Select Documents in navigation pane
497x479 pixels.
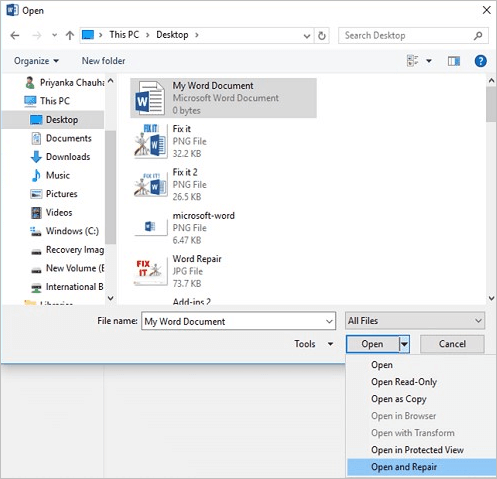(61, 138)
